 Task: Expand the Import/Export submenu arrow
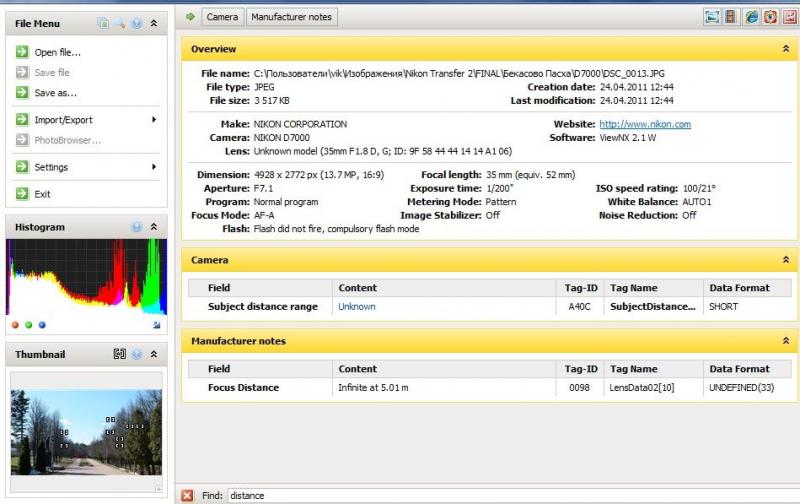click(154, 119)
